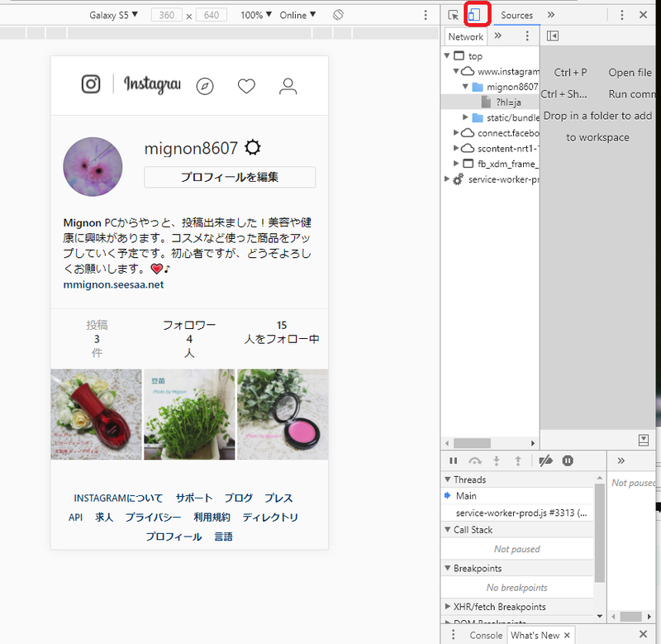
Task: Open the console drawer three-dot menu
Action: [x=453, y=635]
